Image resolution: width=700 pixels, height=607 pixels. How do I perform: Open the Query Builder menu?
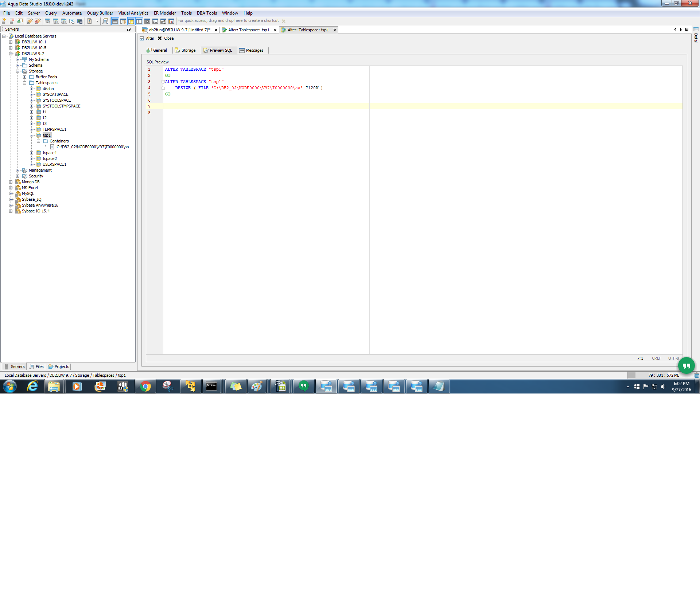100,13
